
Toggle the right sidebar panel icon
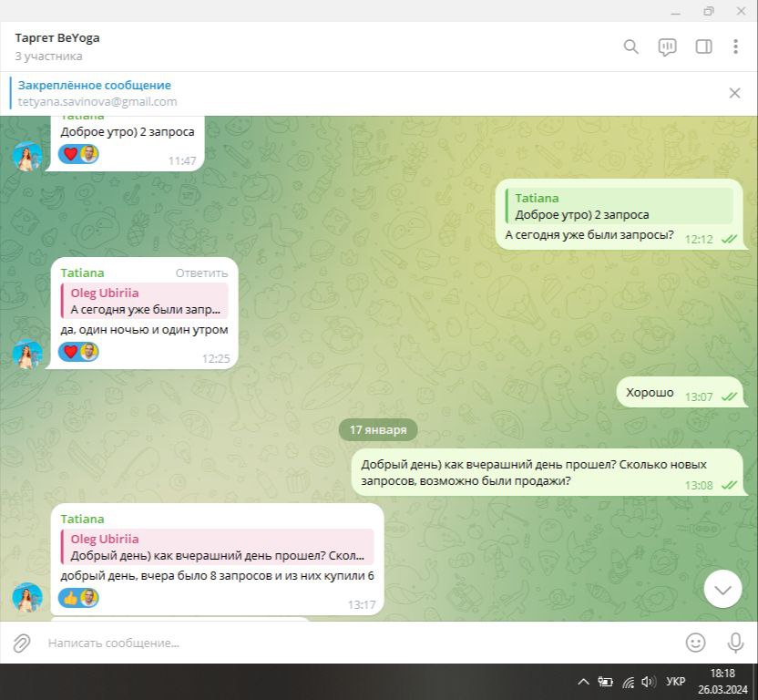point(703,46)
